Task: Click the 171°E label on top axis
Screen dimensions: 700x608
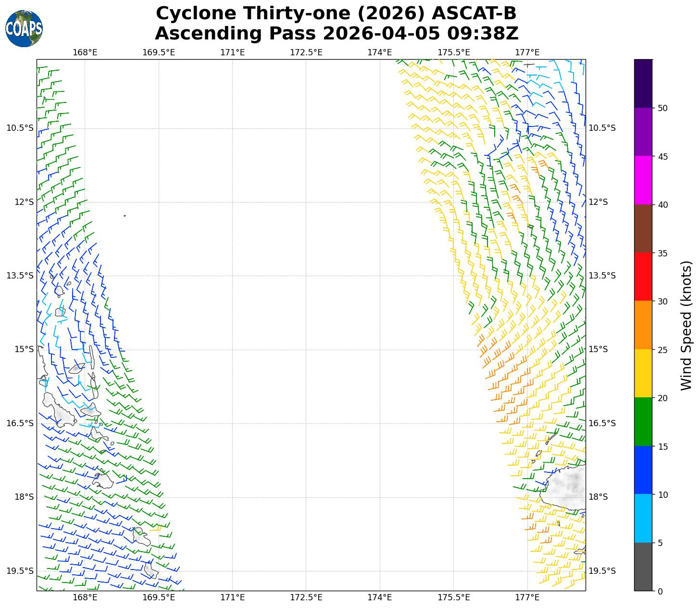Action: [x=232, y=52]
